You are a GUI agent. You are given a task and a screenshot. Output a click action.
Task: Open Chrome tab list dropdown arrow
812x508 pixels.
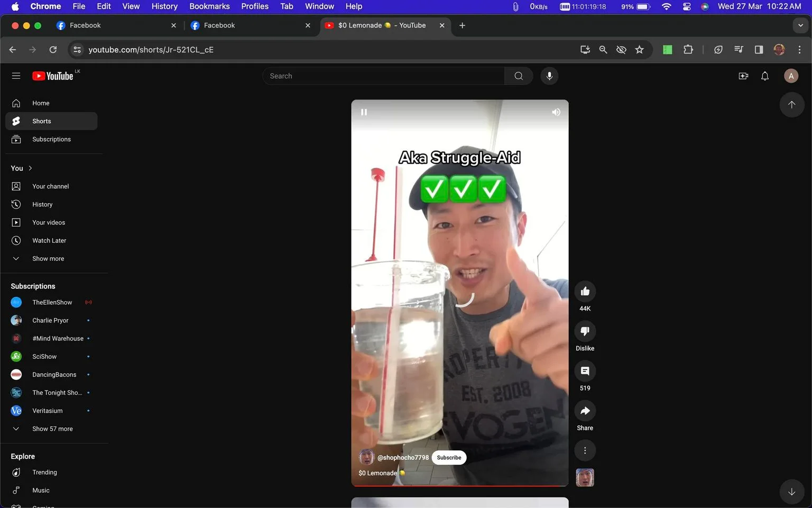click(800, 25)
